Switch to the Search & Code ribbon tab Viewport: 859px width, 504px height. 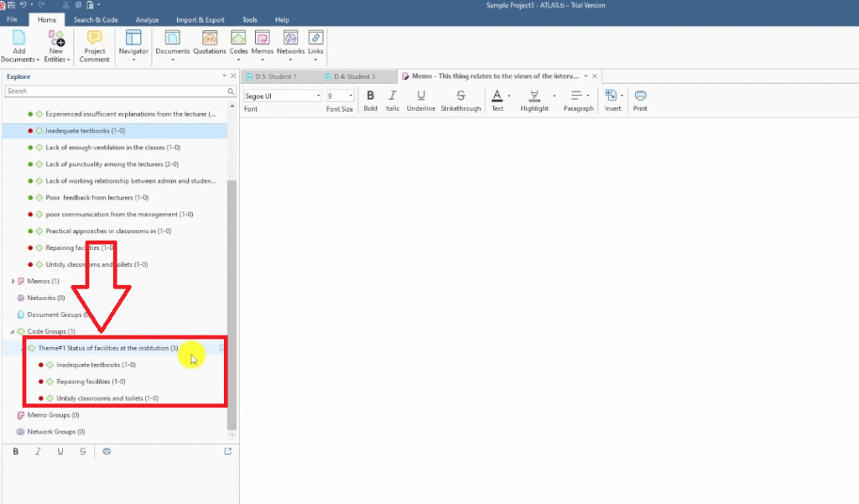pos(96,19)
